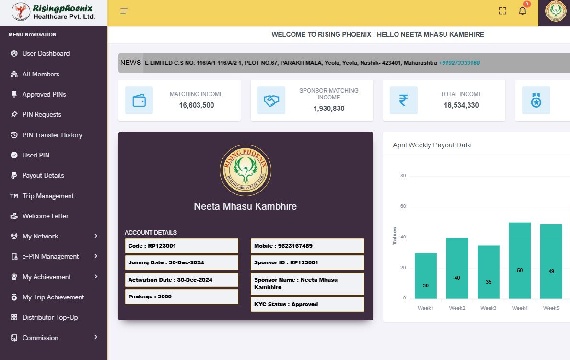Open the Rising Phoenix Healthcare logo
Viewport: 570px width, 360px height.
pos(53,12)
